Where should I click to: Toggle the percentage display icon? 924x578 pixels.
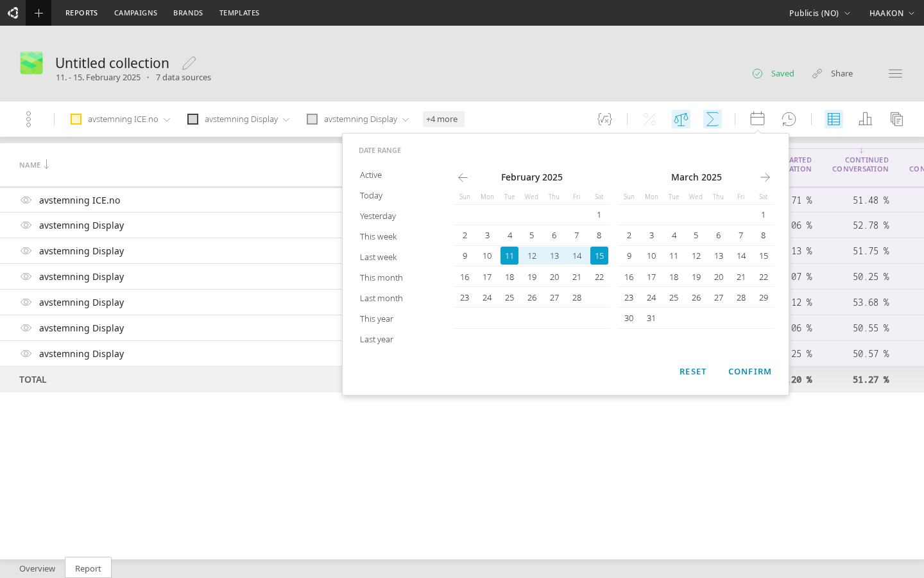point(649,119)
